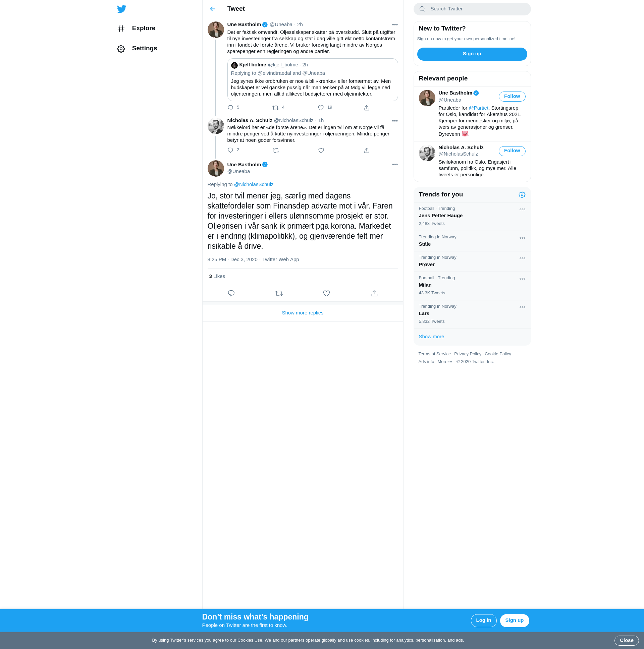Open options for Milan trend
Viewport: 644px width, 649px height.
tap(522, 279)
